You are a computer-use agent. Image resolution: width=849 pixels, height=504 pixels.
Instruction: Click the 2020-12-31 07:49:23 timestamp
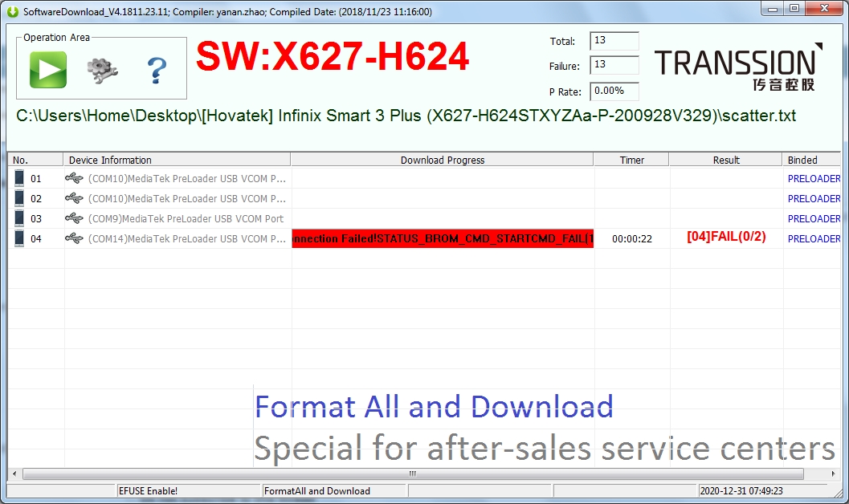point(741,491)
